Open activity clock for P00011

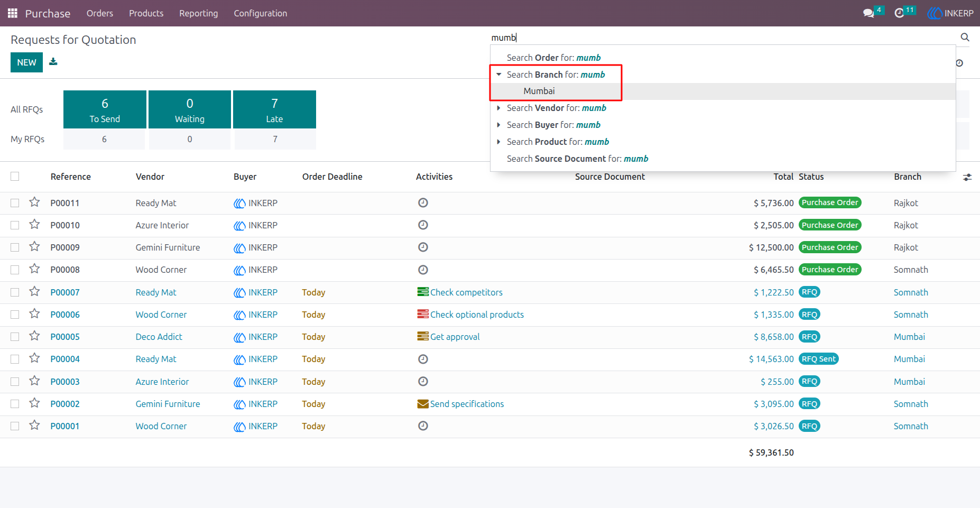(x=423, y=202)
